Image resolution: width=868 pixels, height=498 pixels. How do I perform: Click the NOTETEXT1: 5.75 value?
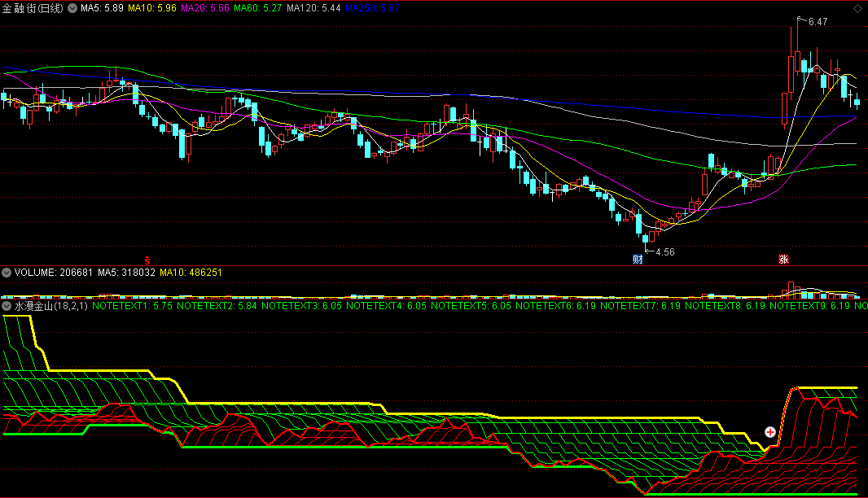pyautogui.click(x=132, y=306)
